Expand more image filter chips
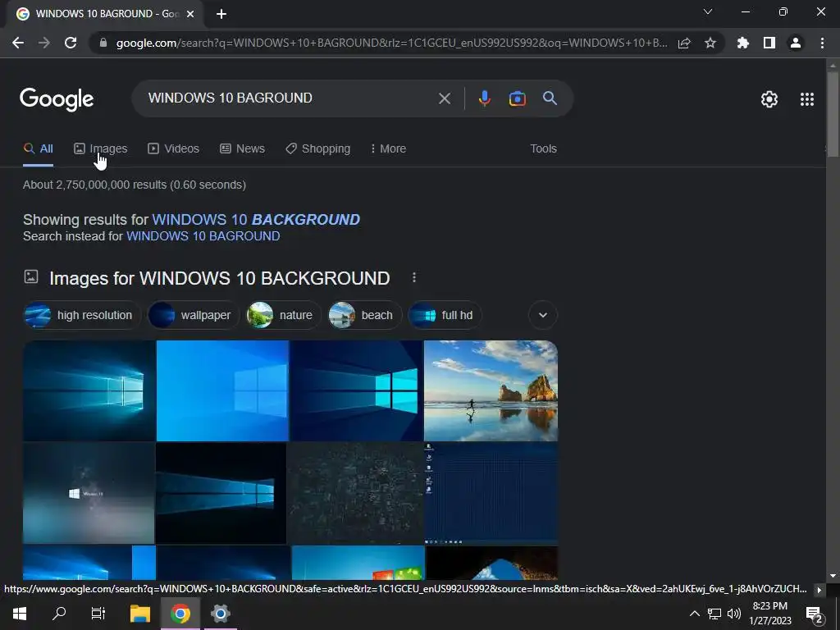 point(543,316)
